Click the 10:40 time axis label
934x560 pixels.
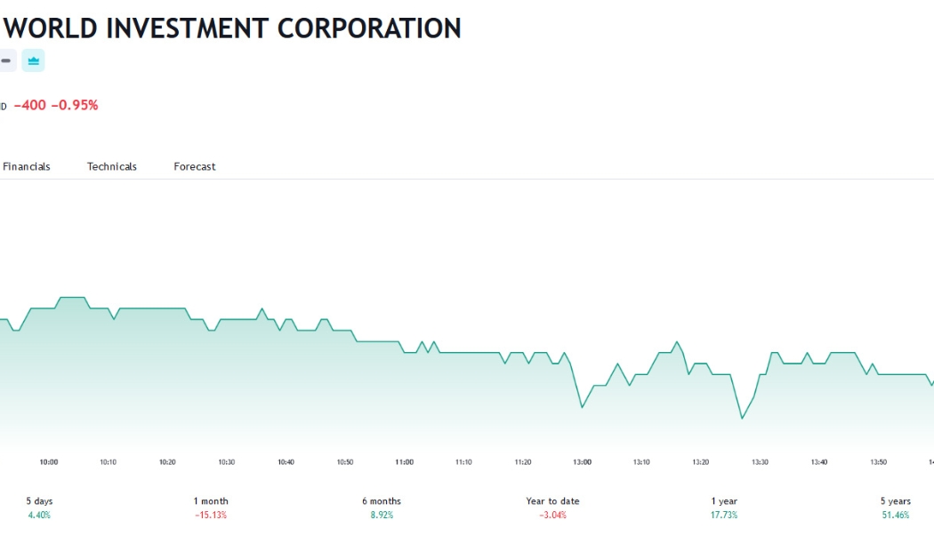point(286,462)
